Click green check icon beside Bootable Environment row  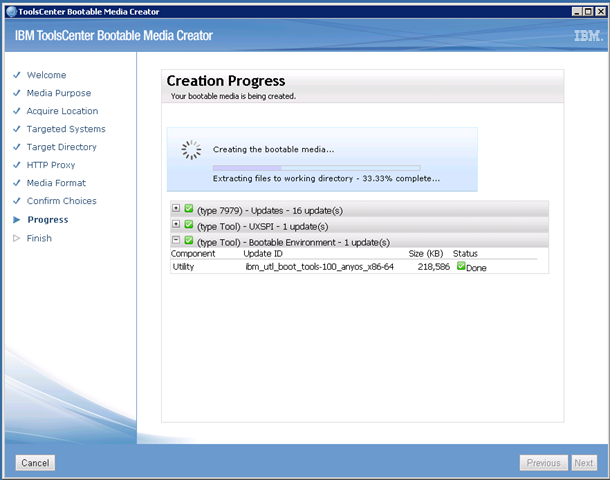click(189, 241)
